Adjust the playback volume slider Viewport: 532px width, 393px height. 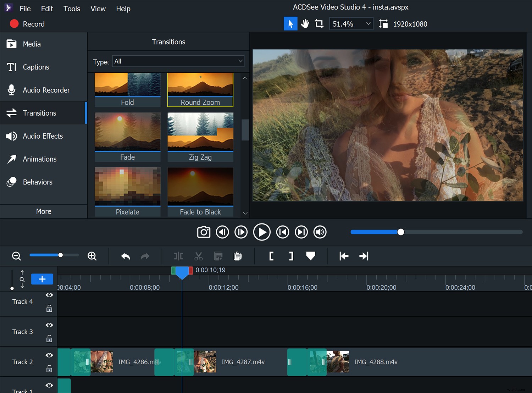point(400,232)
